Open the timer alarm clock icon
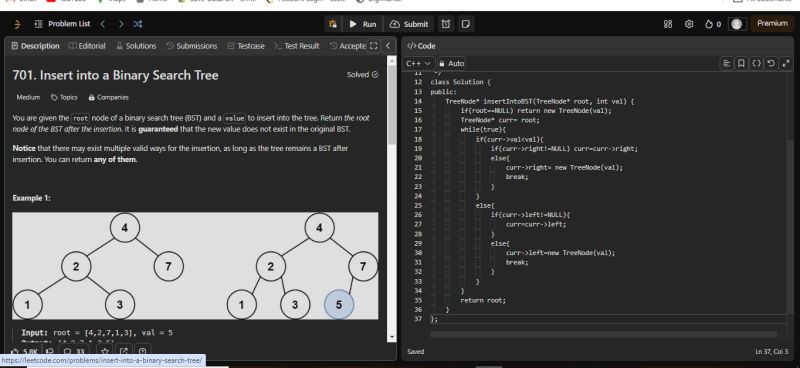The width and height of the screenshot is (800, 368). click(446, 24)
